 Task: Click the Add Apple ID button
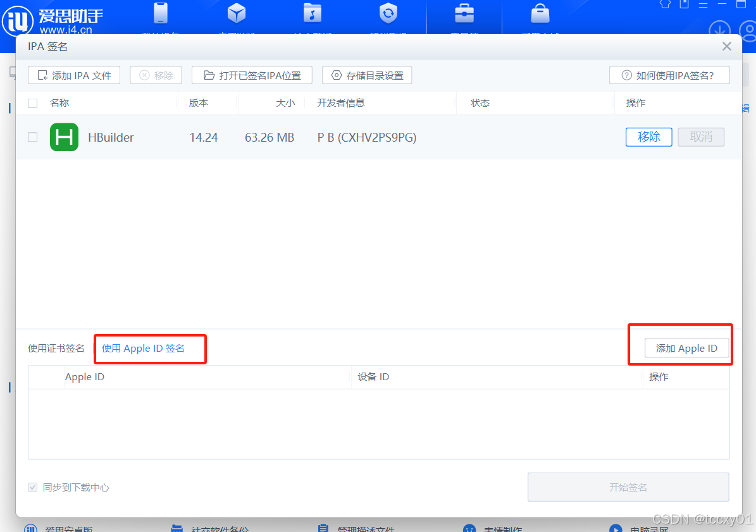[686, 349]
